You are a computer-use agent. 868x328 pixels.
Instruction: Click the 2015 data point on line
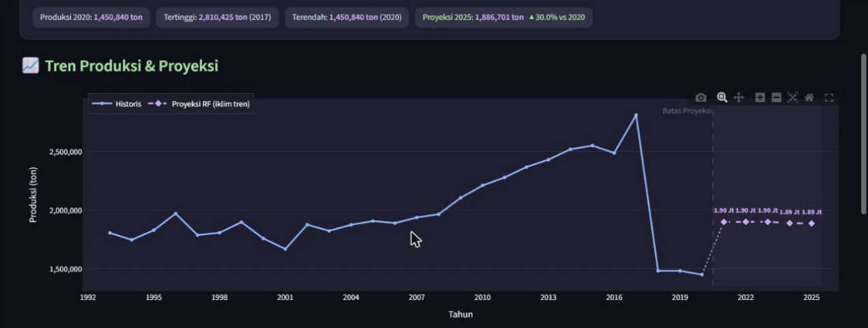[x=592, y=145]
